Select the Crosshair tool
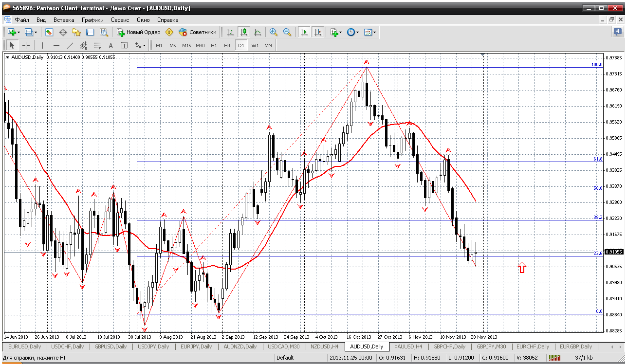 pyautogui.click(x=26, y=45)
